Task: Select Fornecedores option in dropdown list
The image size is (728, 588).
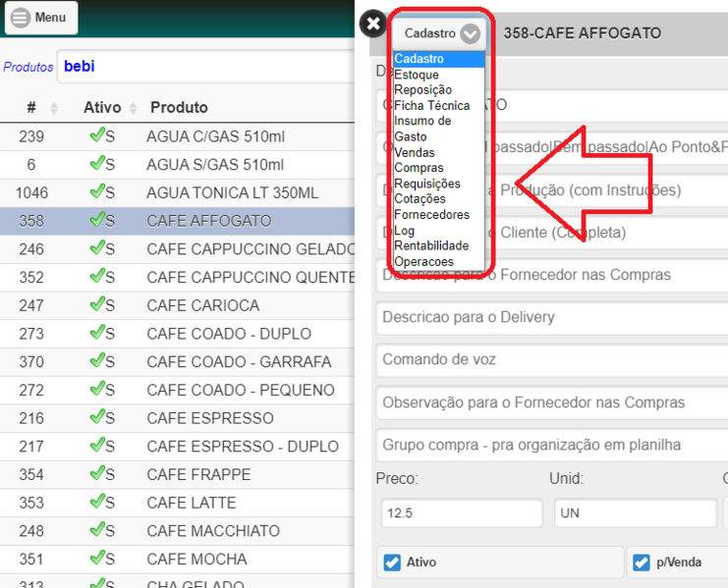Action: (x=439, y=215)
